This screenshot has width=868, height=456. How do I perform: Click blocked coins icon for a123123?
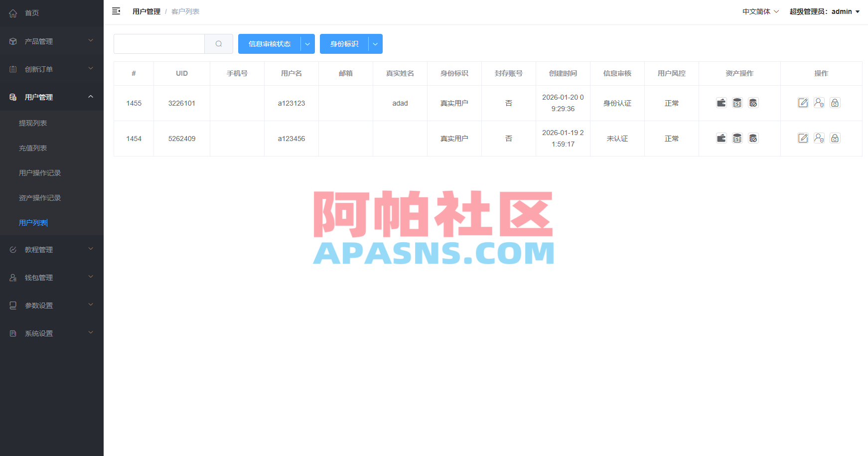(753, 103)
